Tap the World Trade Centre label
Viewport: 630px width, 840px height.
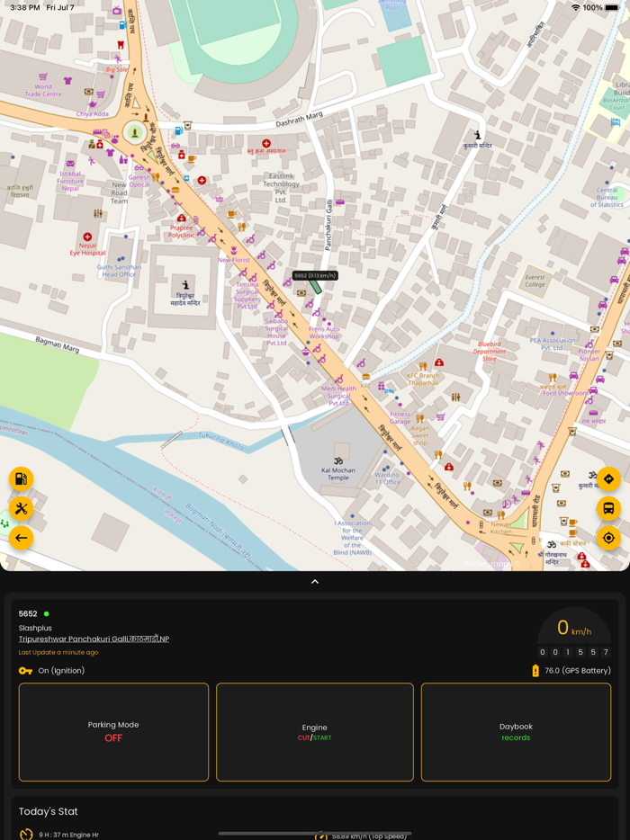43,90
